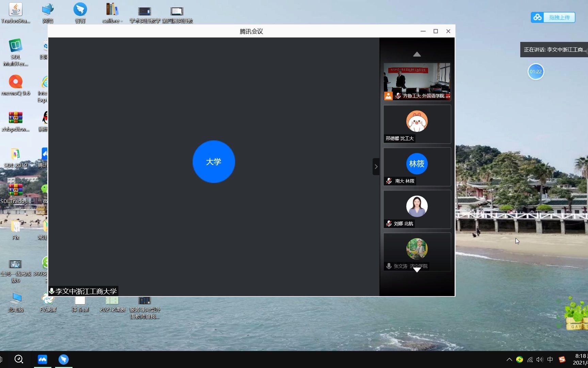Click the search icon in the taskbar
Image resolution: width=588 pixels, height=368 pixels.
19,359
